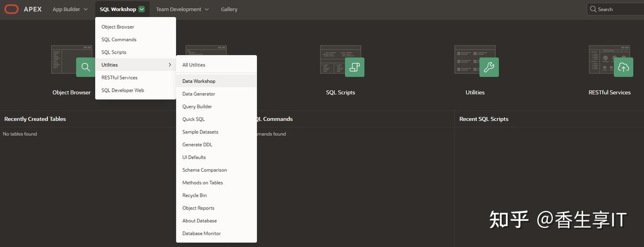
Task: Choose Generate DDL in submenu
Action: [216, 145]
